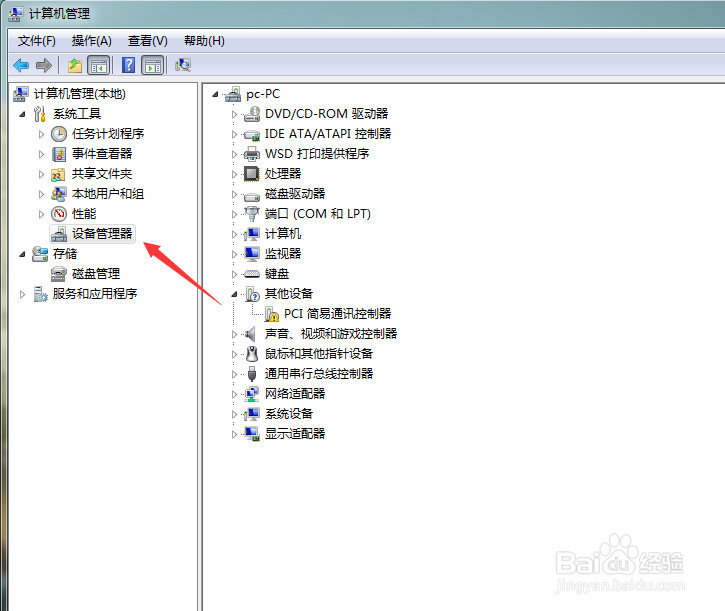Click the PCI controller warning icon
The width and height of the screenshot is (725, 611).
click(x=271, y=314)
